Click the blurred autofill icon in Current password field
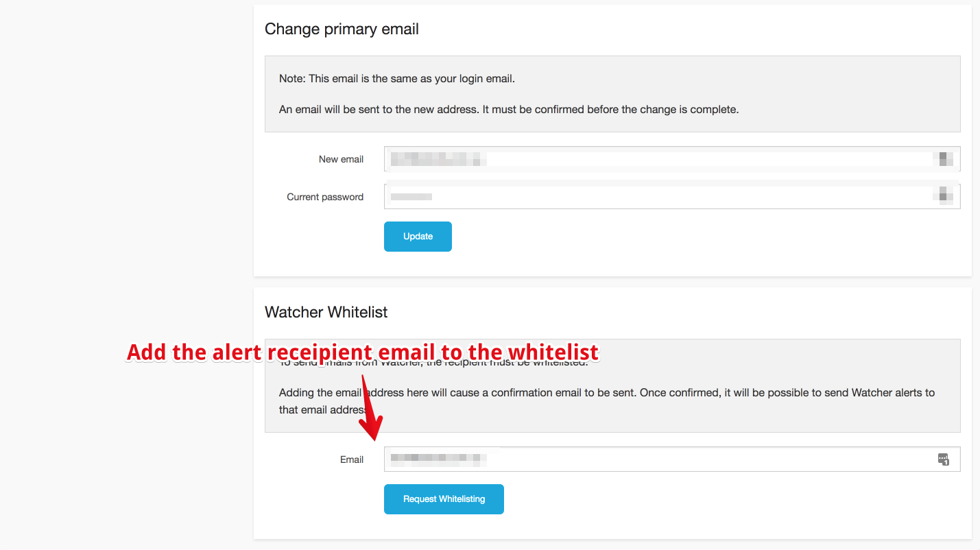This screenshot has height=550, width=980. (x=944, y=196)
